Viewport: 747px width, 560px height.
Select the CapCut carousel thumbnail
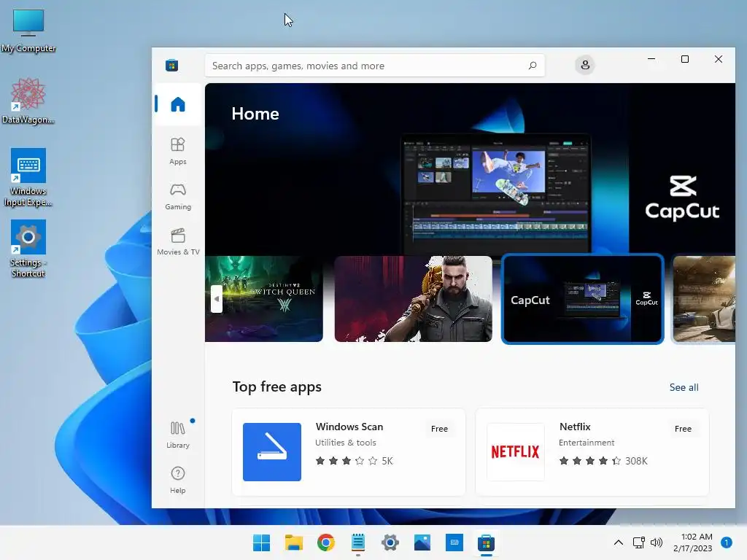(x=582, y=299)
